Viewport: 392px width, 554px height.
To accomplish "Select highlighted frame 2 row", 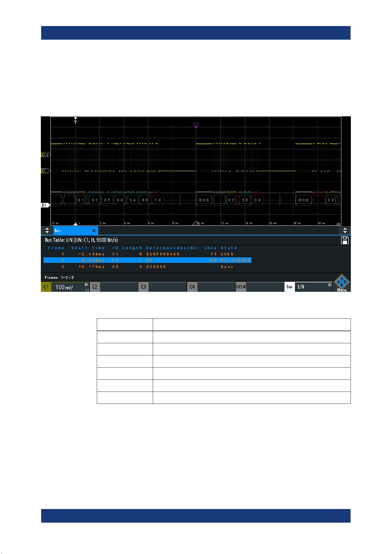I will pos(147,260).
